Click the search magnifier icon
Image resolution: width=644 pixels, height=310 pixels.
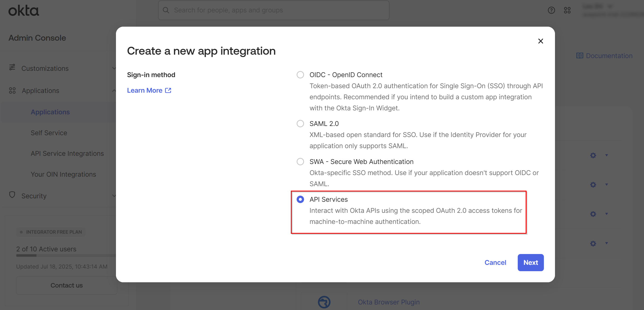point(166,10)
